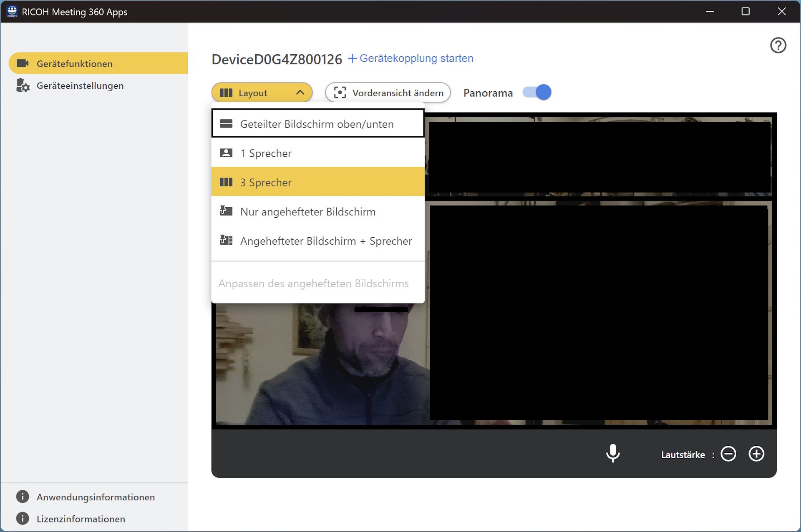The height and width of the screenshot is (532, 801).
Task: Click the Gerätefunktionen camera icon
Action: point(23,63)
